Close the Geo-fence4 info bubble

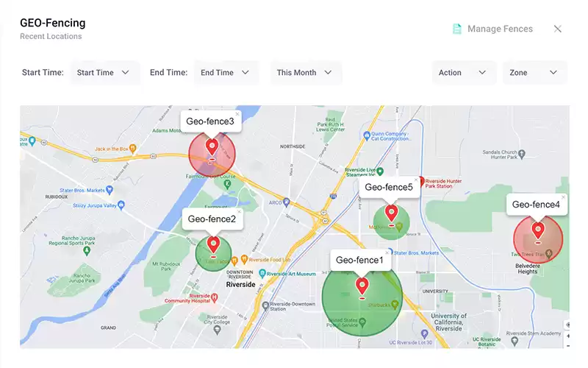coord(563,197)
